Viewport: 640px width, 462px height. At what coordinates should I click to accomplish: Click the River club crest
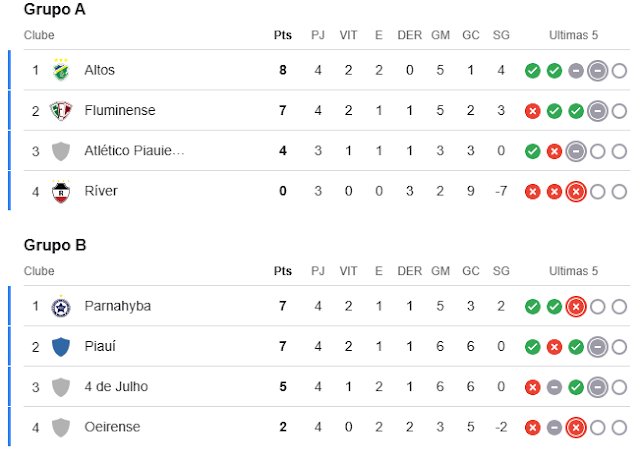(62, 191)
